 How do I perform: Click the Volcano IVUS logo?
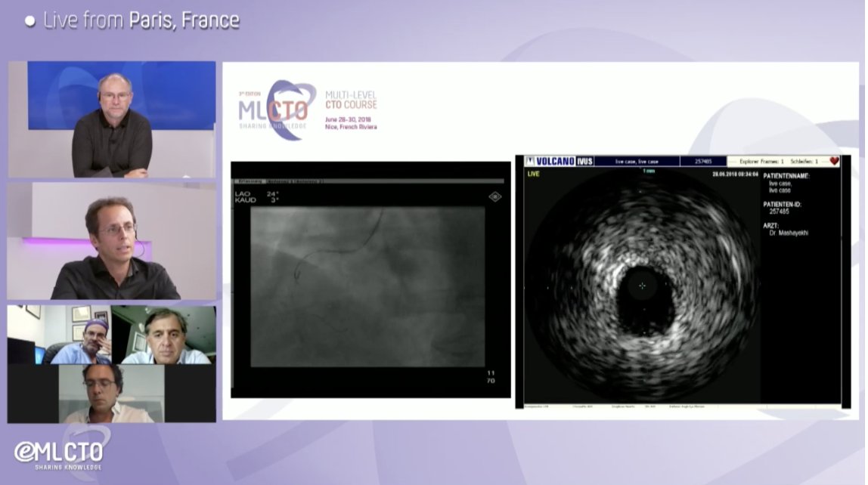pyautogui.click(x=559, y=161)
